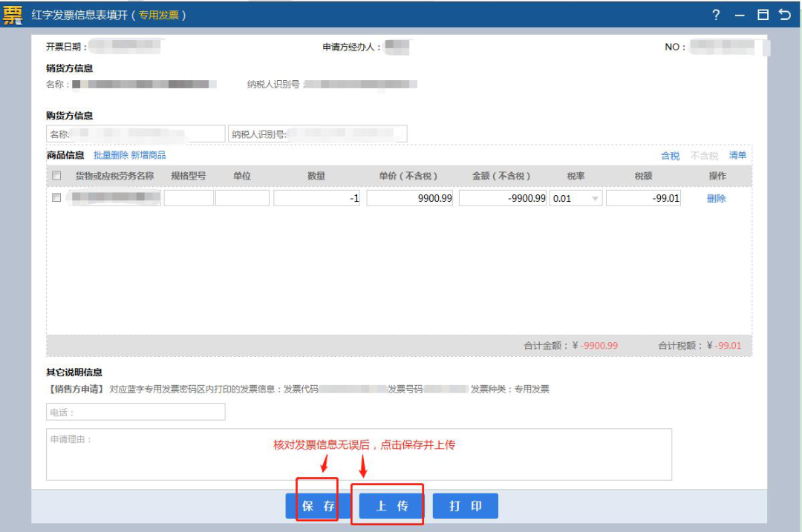Viewport: 802px width, 532px height.
Task: Click the return arrow icon in title bar
Action: tap(785, 15)
